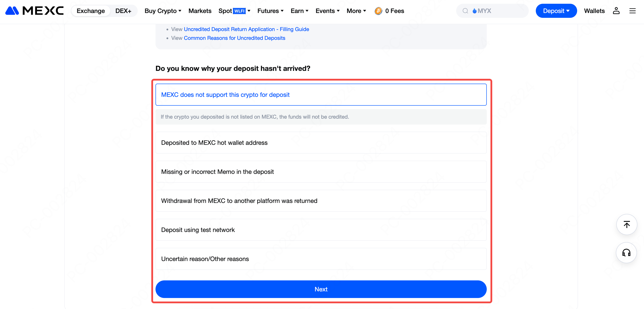The width and height of the screenshot is (644, 309).
Task: Click the 0 Fees bitcoin coin icon
Action: (x=378, y=11)
